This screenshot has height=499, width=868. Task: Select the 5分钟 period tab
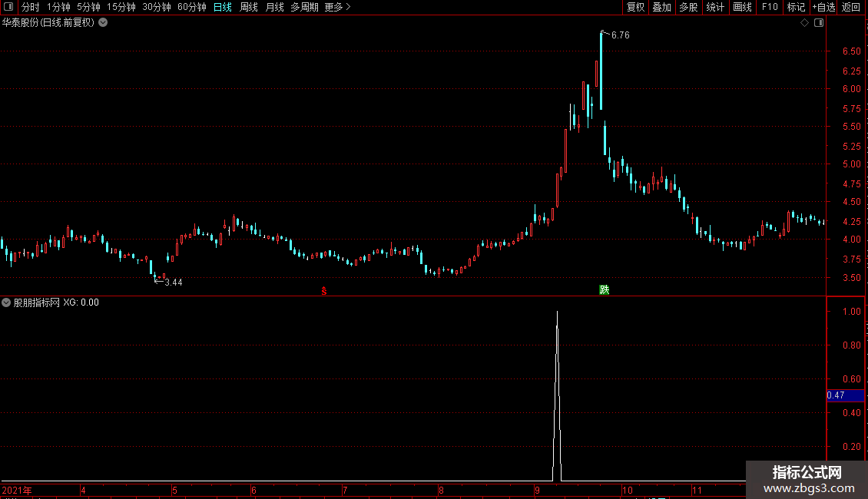tap(88, 7)
